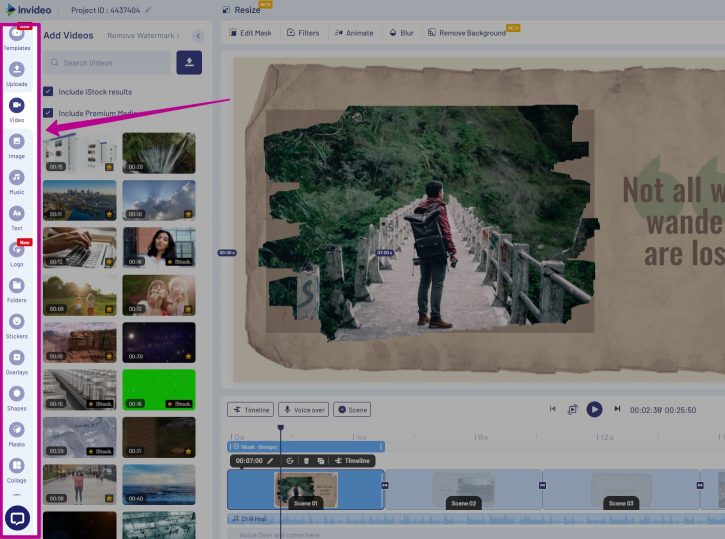The height and width of the screenshot is (539, 725).
Task: Open transition between Scene 01 and Scene 02
Action: tap(385, 485)
